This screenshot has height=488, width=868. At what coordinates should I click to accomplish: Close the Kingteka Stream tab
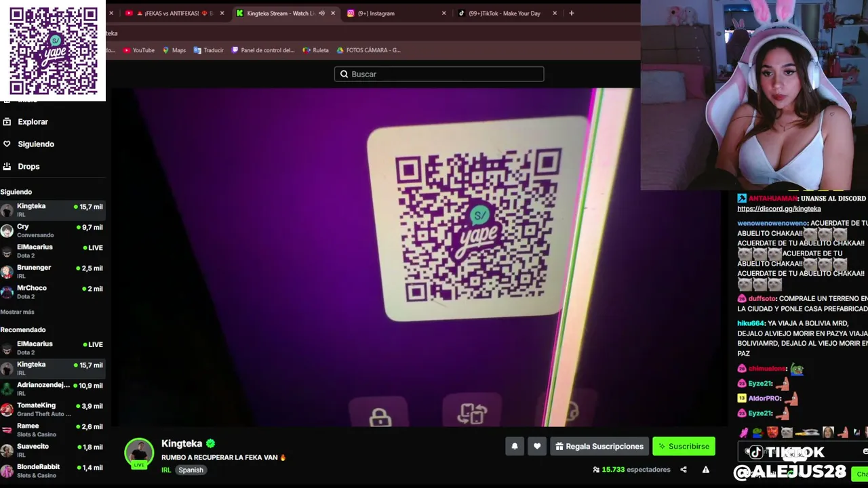(x=333, y=13)
